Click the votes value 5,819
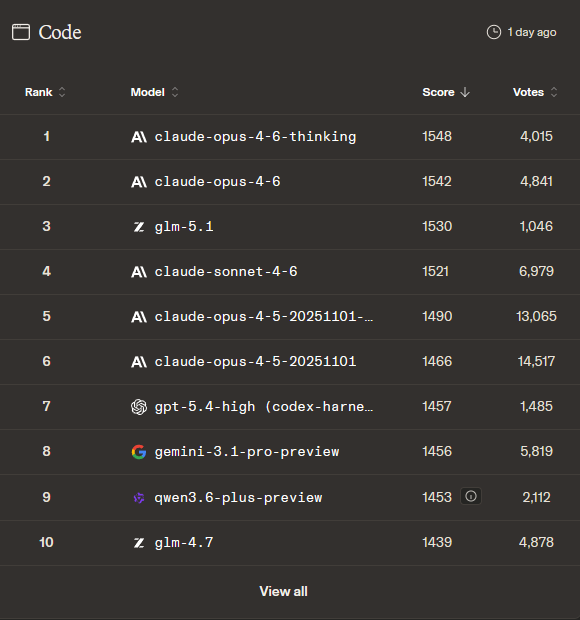The width and height of the screenshot is (580, 620). [537, 452]
